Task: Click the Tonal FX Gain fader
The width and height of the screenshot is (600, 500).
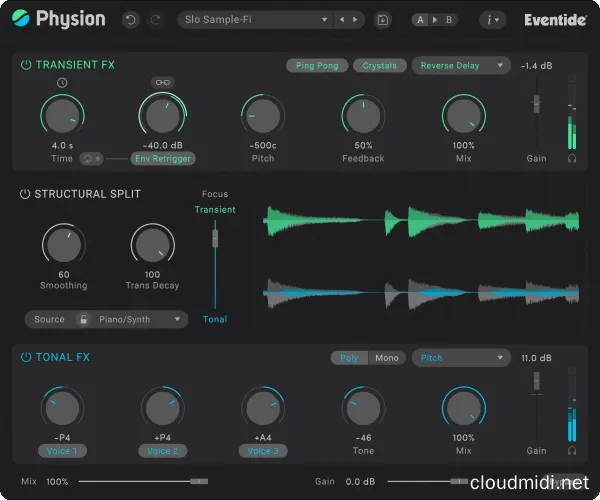Action: pos(536,381)
